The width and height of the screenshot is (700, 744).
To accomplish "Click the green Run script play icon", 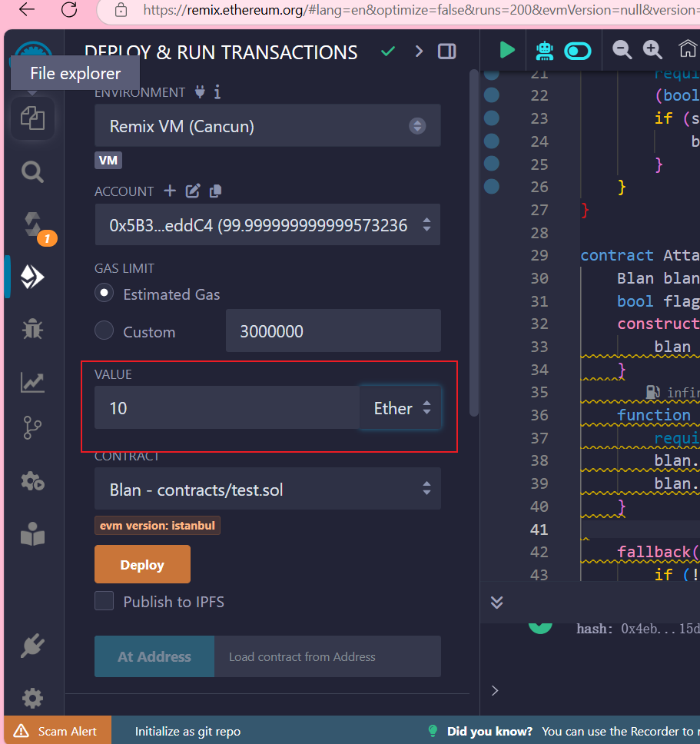I will pyautogui.click(x=507, y=50).
